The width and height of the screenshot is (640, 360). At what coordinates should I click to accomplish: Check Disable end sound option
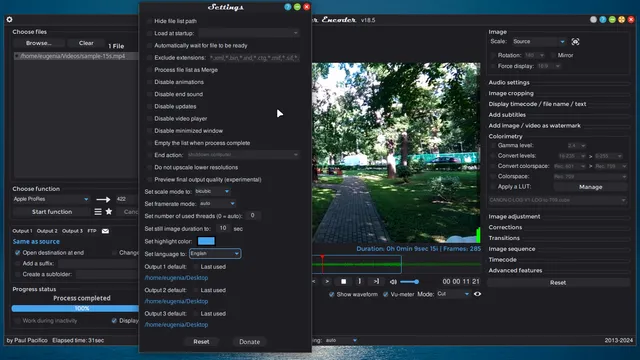149,94
